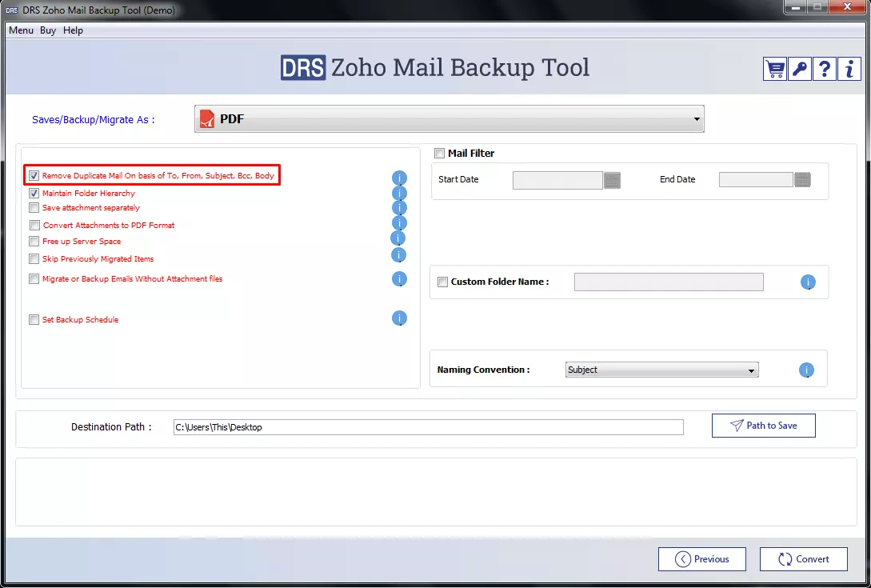This screenshot has height=588, width=871.
Task: Enable Save attachment separately
Action: click(x=34, y=208)
